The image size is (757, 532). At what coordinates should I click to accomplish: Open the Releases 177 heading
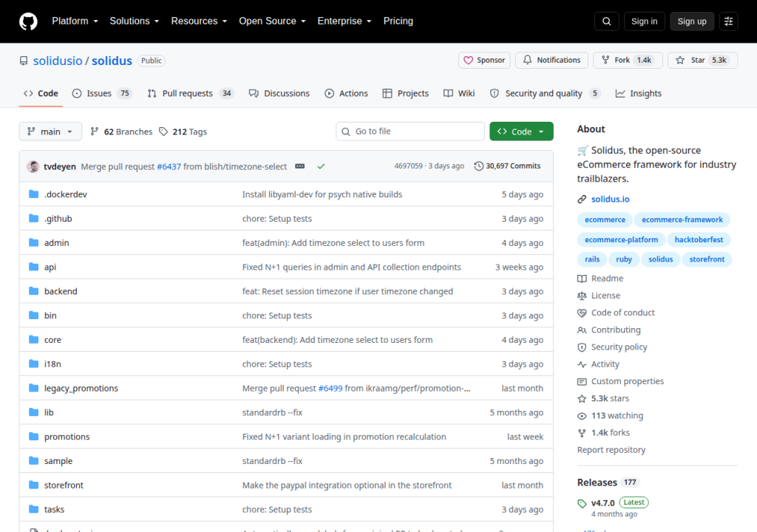(x=608, y=482)
